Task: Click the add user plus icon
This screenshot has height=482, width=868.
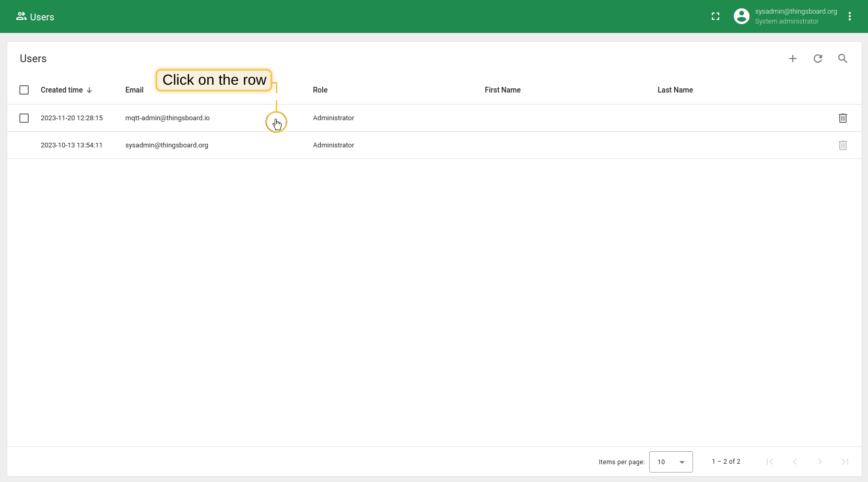Action: tap(792, 59)
